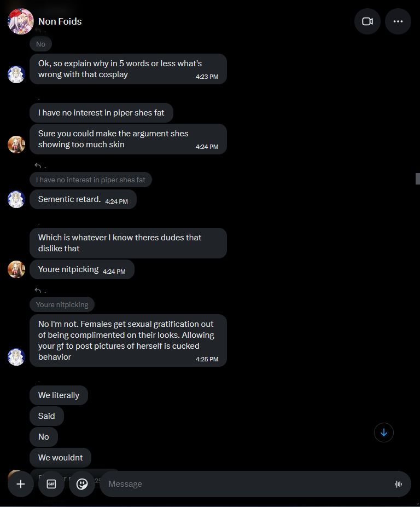Click the quoted 'No' reply preview

coord(40,44)
